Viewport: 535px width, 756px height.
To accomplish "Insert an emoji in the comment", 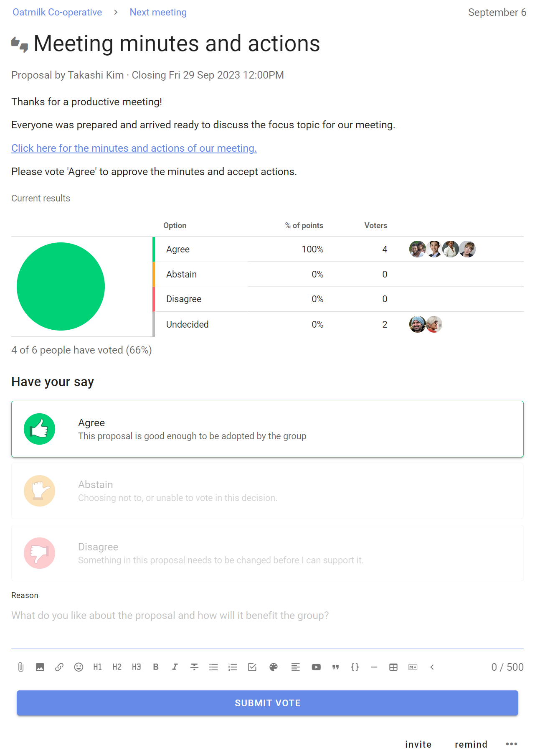I will (79, 667).
